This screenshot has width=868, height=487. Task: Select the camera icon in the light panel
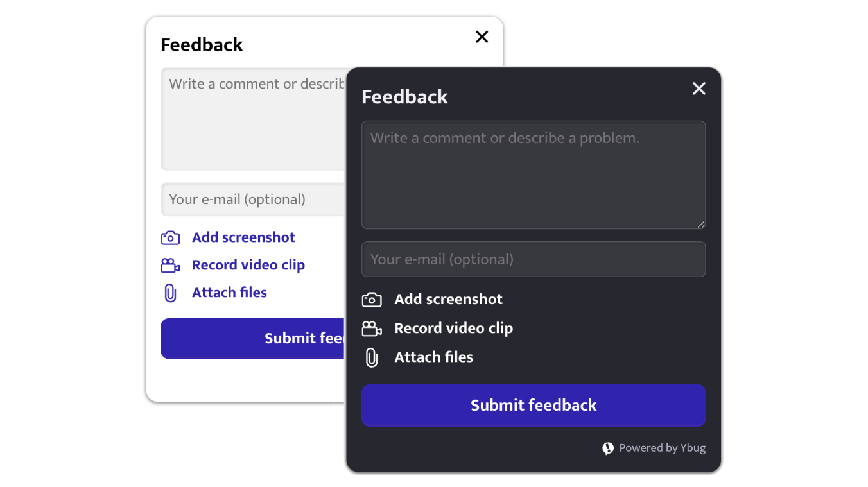[170, 237]
